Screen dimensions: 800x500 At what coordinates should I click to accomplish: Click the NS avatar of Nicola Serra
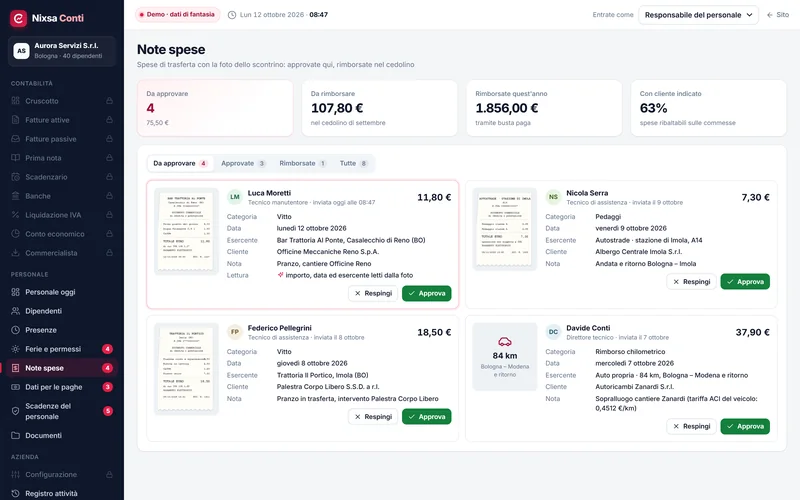click(553, 196)
